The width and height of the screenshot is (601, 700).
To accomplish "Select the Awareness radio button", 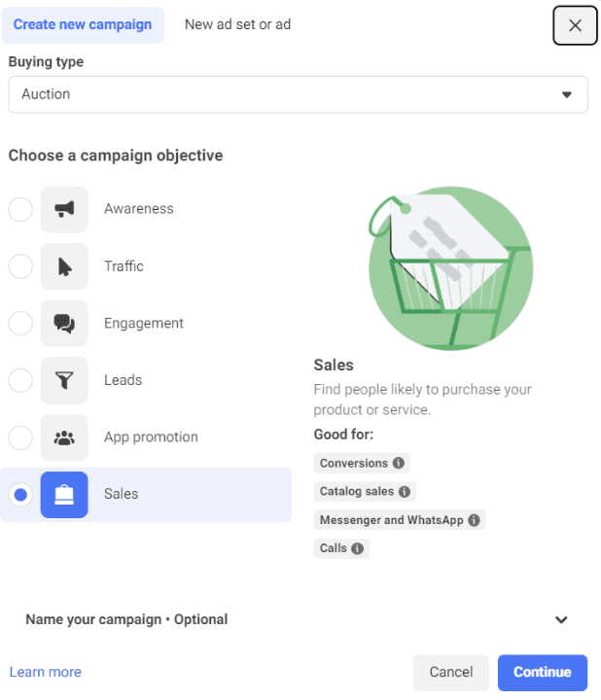I will coord(20,209).
